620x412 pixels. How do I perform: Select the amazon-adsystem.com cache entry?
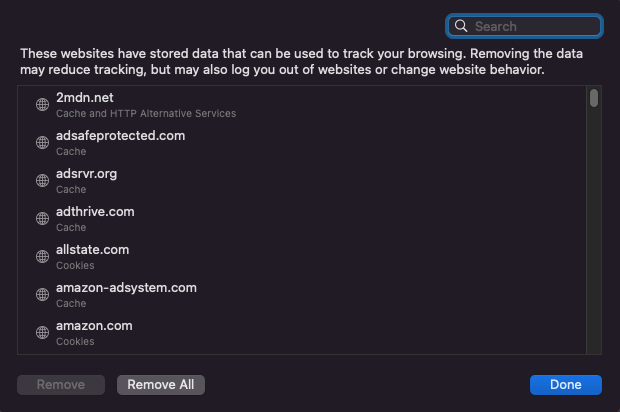click(300, 295)
